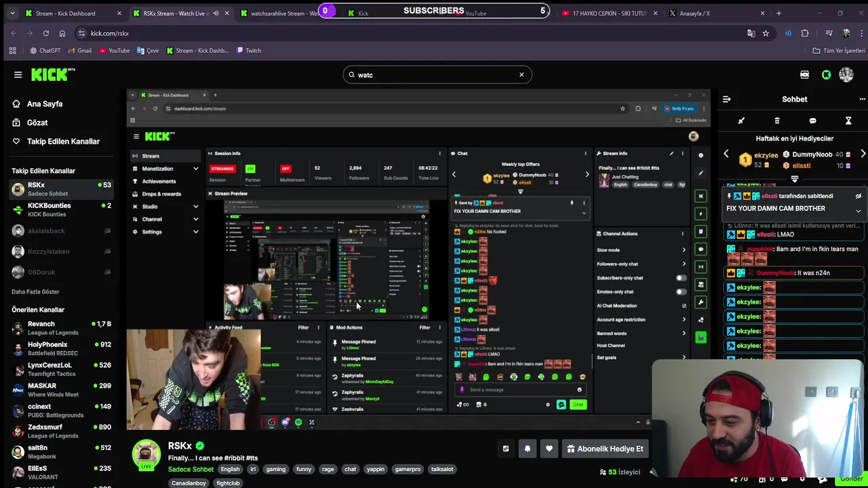
Task: Bookmark this page with the star
Action: (766, 33)
